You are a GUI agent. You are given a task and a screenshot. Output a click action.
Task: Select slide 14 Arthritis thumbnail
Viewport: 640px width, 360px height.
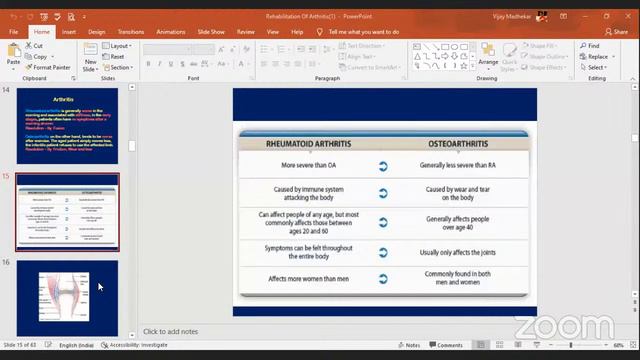click(x=67, y=126)
